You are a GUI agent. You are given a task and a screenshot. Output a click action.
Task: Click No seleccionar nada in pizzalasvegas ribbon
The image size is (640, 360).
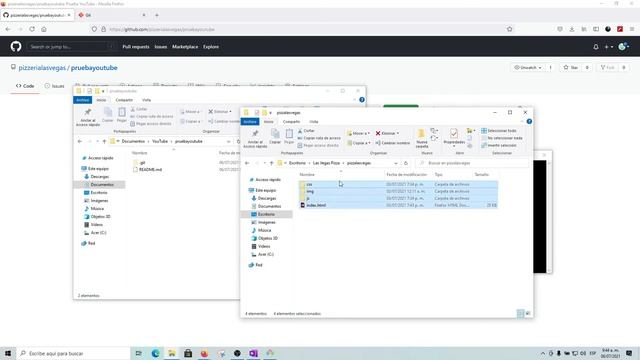point(502,138)
